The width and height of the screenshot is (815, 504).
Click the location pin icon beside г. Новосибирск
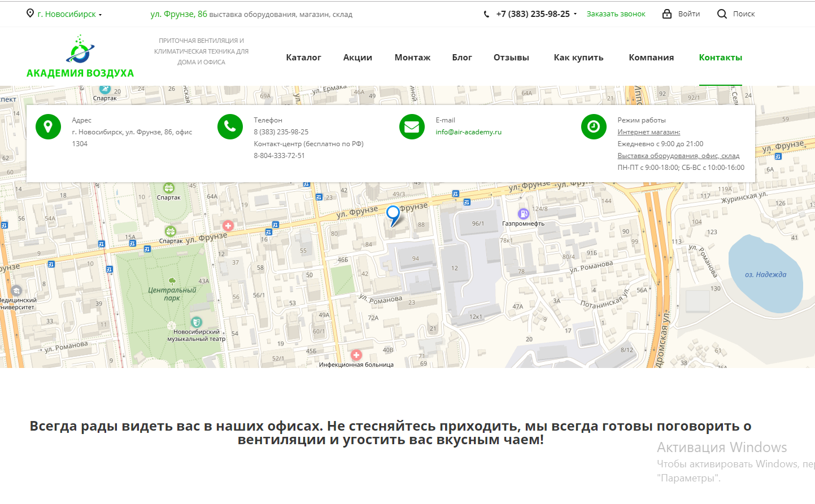(x=30, y=13)
